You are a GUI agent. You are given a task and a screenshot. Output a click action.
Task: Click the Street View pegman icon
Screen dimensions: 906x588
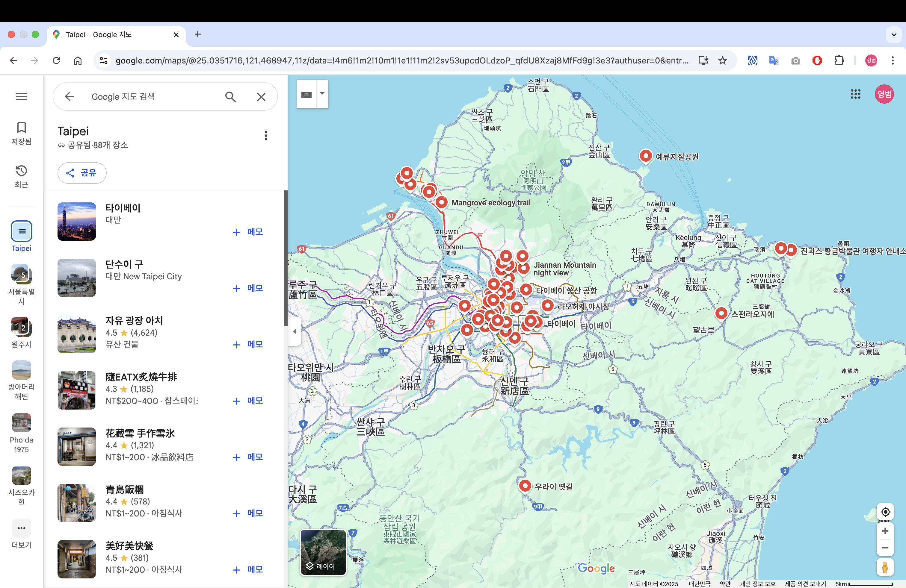point(885,567)
